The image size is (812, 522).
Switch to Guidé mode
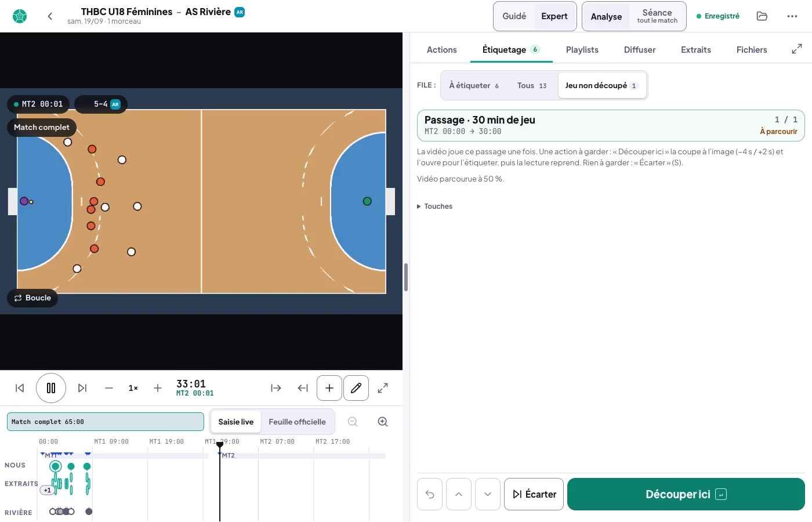coord(514,16)
